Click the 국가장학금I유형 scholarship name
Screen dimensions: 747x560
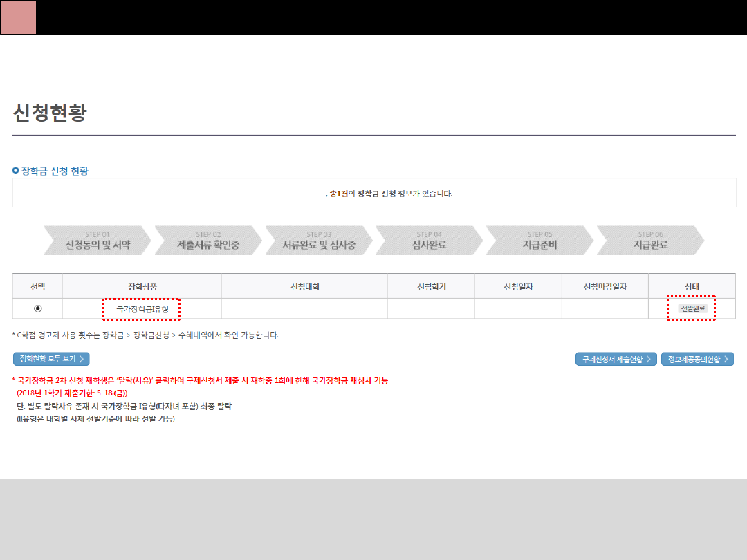point(142,308)
